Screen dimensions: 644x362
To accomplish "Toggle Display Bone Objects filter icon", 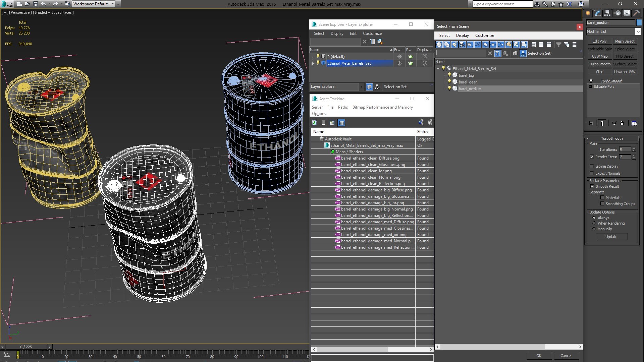I will tap(501, 45).
